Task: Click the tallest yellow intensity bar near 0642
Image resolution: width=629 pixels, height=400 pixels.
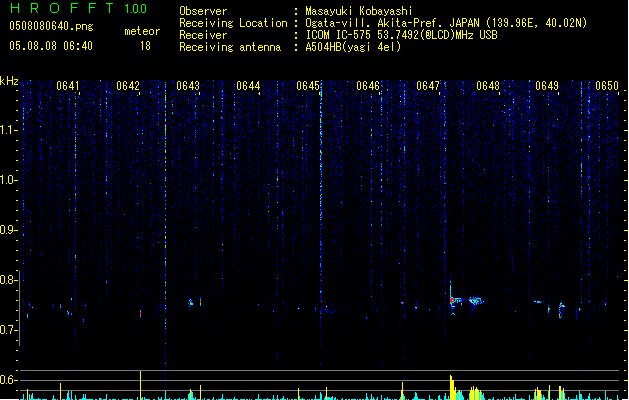Action: 140,385
